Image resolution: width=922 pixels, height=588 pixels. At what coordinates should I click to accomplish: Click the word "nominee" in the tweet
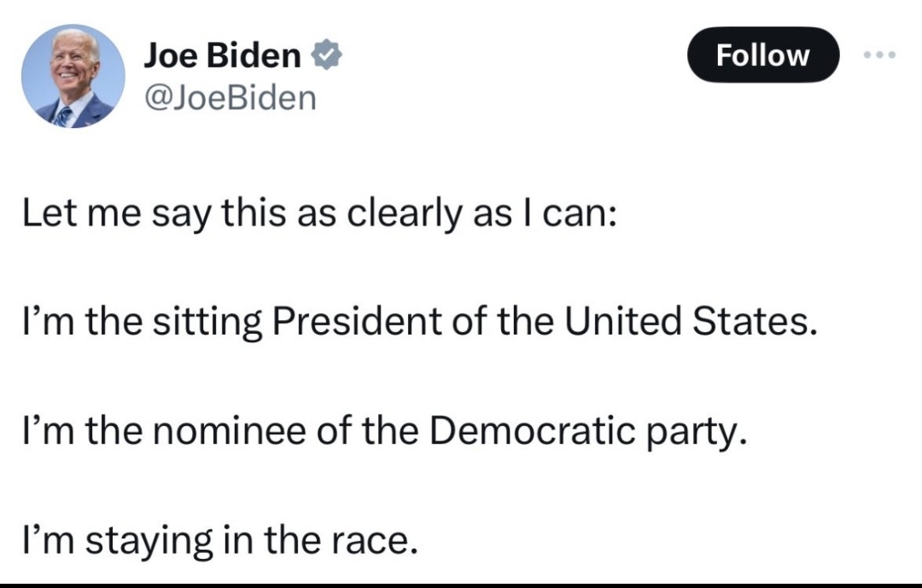(x=230, y=431)
